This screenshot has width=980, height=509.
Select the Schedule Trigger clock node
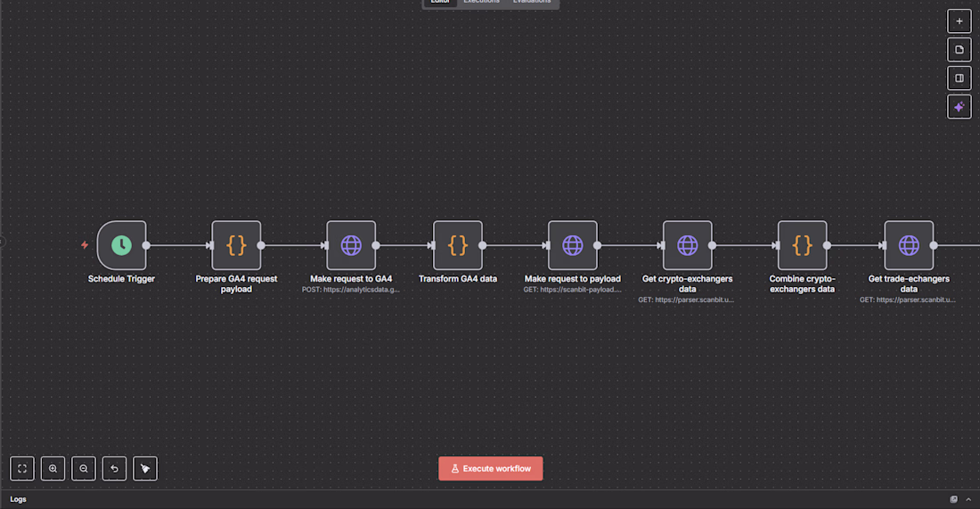coord(122,245)
